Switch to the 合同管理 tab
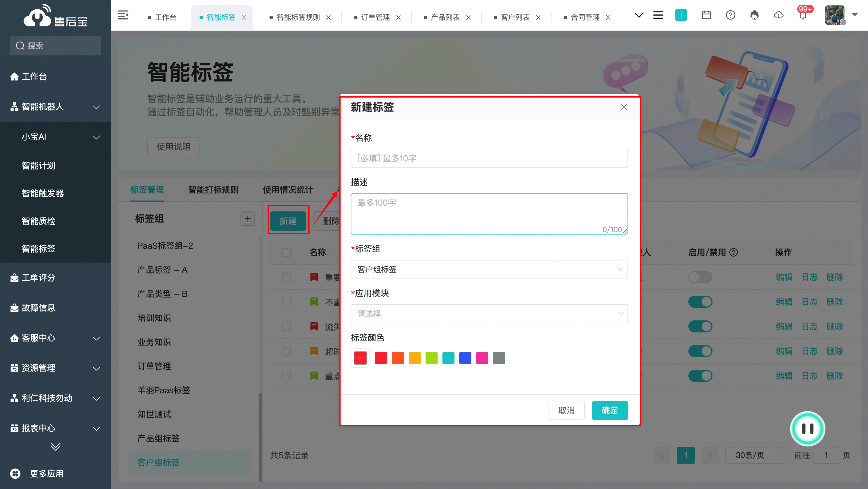 coord(585,17)
